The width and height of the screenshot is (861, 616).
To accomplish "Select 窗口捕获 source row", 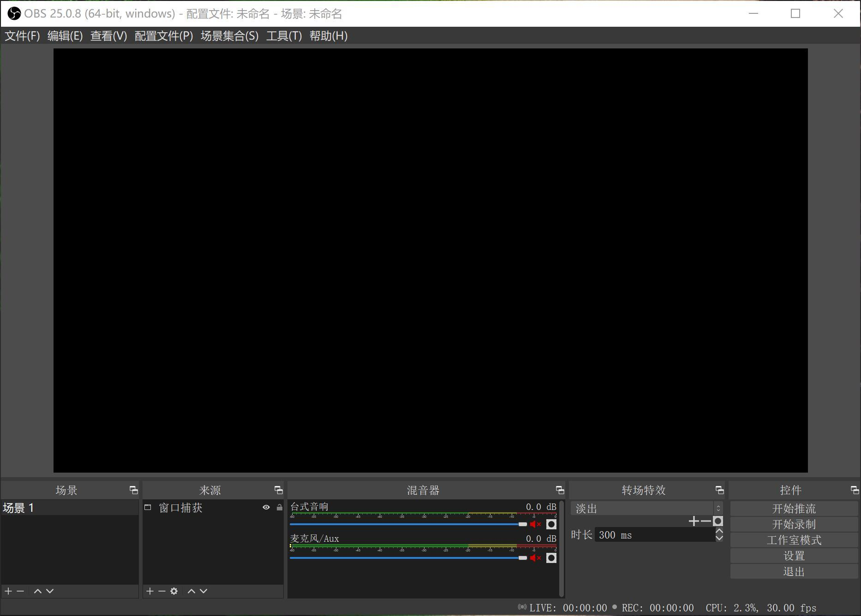I will (213, 508).
